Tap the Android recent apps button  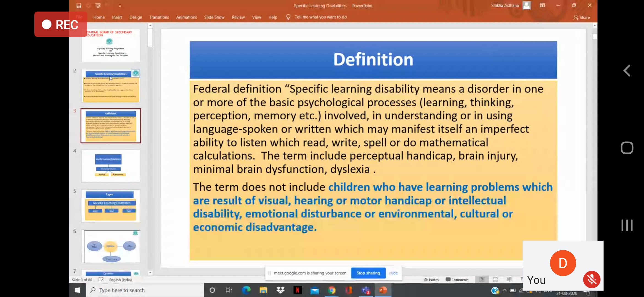pos(627,226)
